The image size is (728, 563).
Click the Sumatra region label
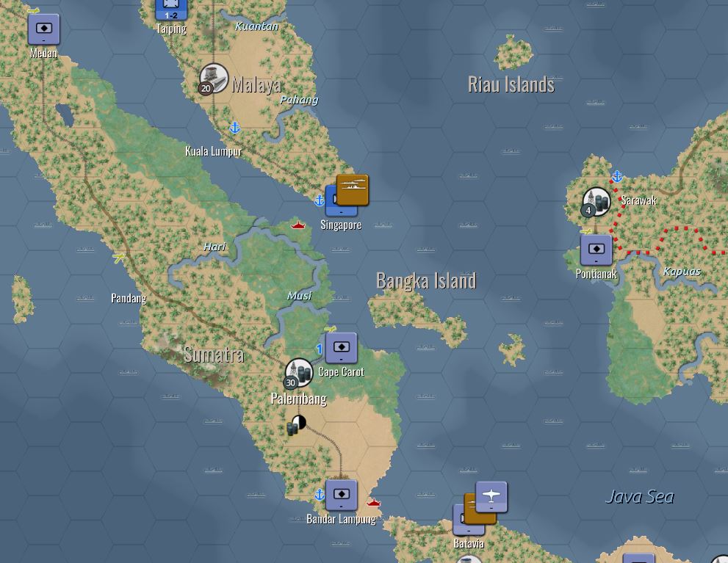click(214, 355)
